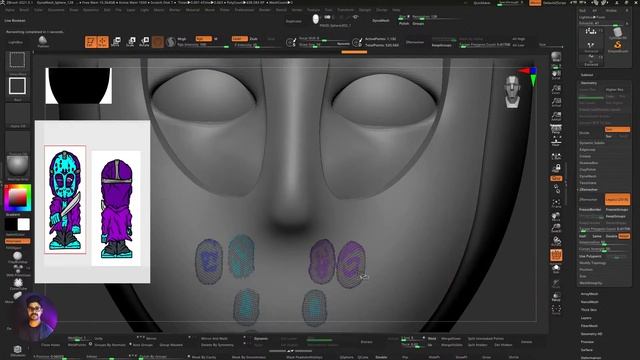640x360 pixels.
Task: Open the current stroke type thumbnail
Action: [17, 87]
